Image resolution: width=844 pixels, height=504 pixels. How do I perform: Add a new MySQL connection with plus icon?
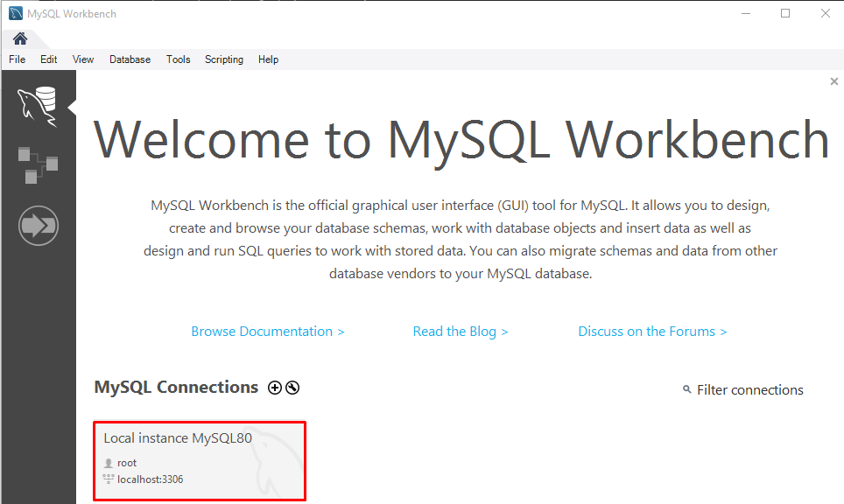275,388
